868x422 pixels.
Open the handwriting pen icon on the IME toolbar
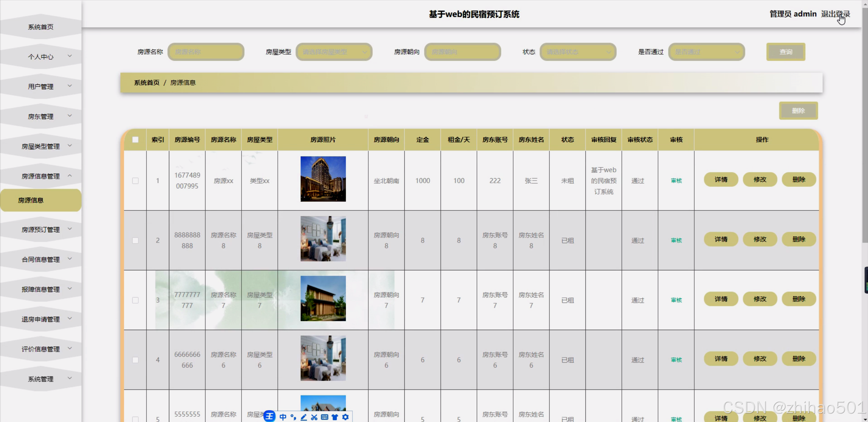[x=304, y=417]
